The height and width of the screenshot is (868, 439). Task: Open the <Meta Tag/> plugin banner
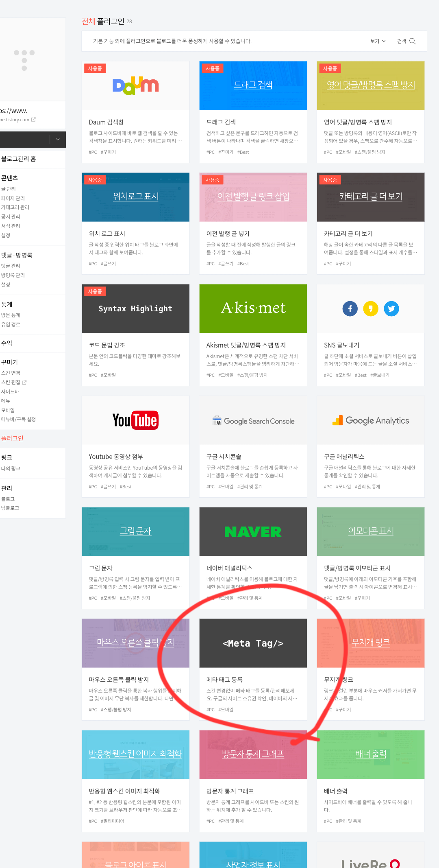(253, 643)
